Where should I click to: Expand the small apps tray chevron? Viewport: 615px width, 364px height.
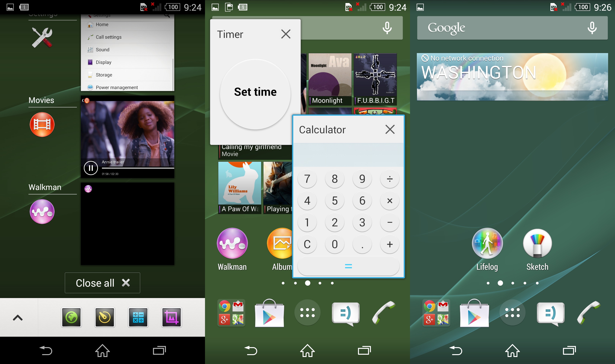[x=18, y=318]
